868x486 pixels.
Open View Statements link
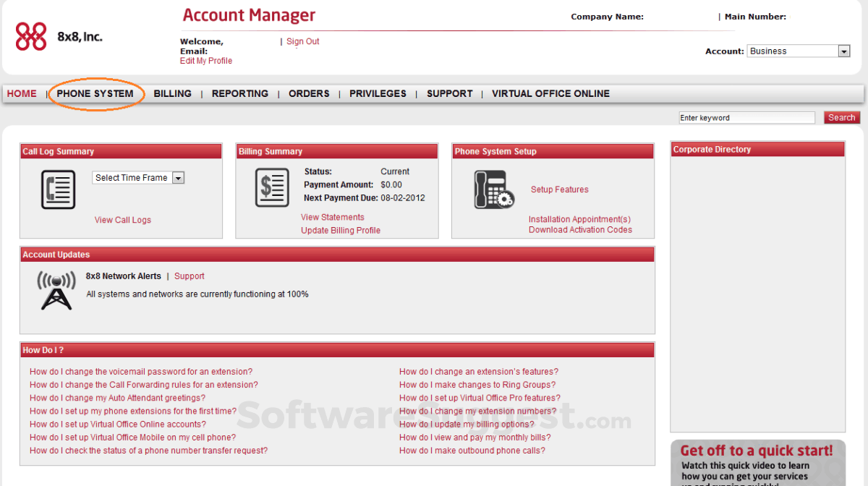point(333,217)
